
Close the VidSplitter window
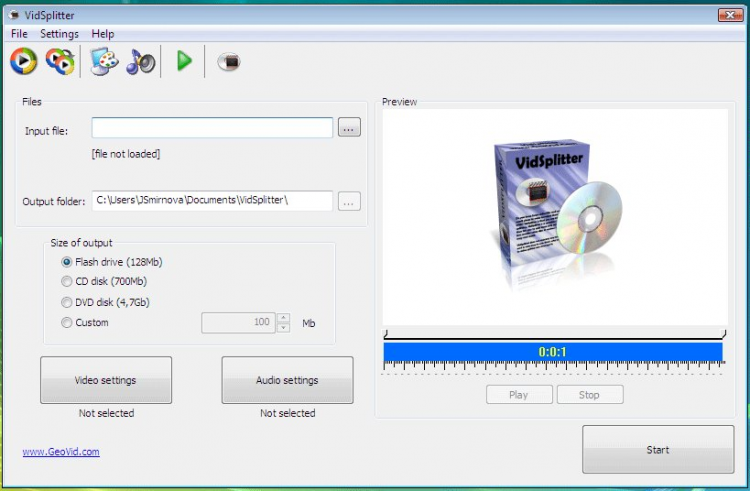730,15
